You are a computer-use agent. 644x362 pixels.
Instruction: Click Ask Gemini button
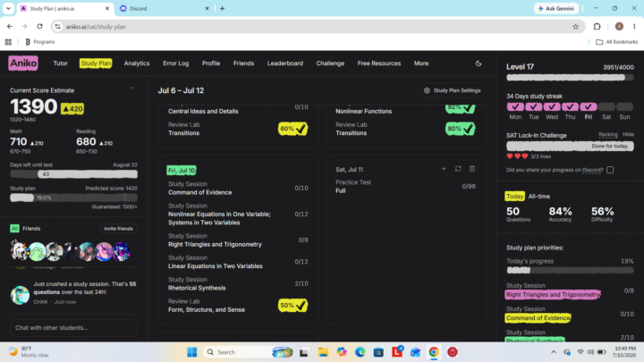pyautogui.click(x=556, y=8)
